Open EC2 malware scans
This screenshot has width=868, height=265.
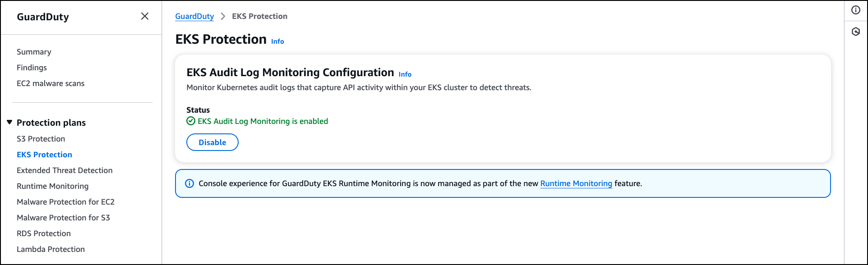[51, 83]
